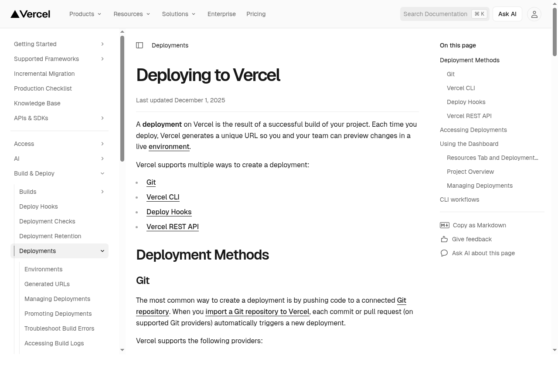The width and height of the screenshot is (558, 392).
Task: Follow the Deploy Hooks bullet link
Action: [169, 212]
